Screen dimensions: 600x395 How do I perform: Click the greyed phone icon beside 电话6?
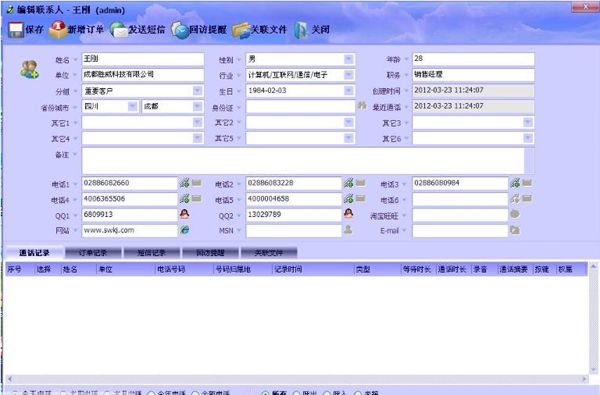515,199
